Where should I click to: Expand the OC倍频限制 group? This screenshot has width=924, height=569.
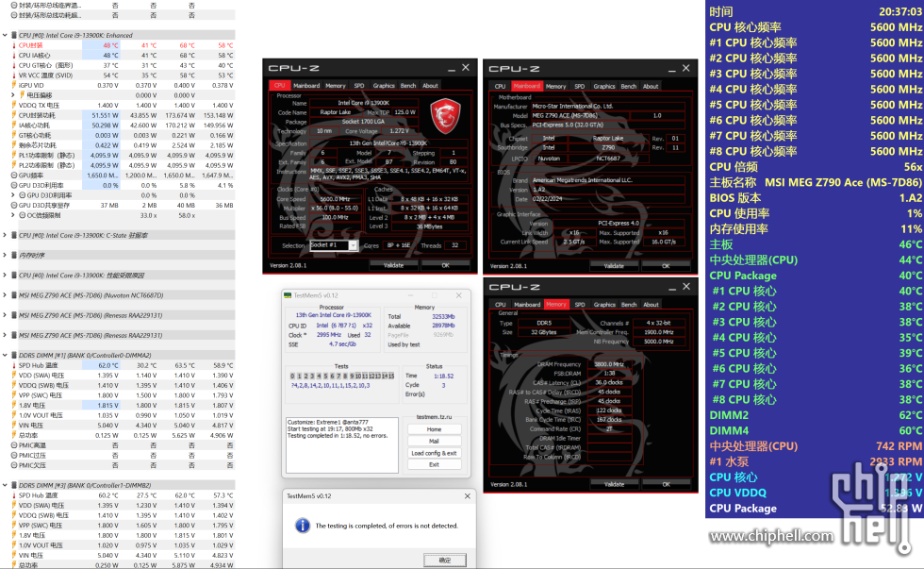click(x=13, y=216)
